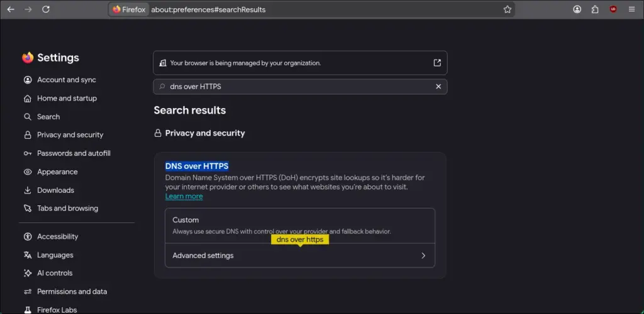Expand Advanced settings chevron
644x314 pixels.
pyautogui.click(x=423, y=256)
